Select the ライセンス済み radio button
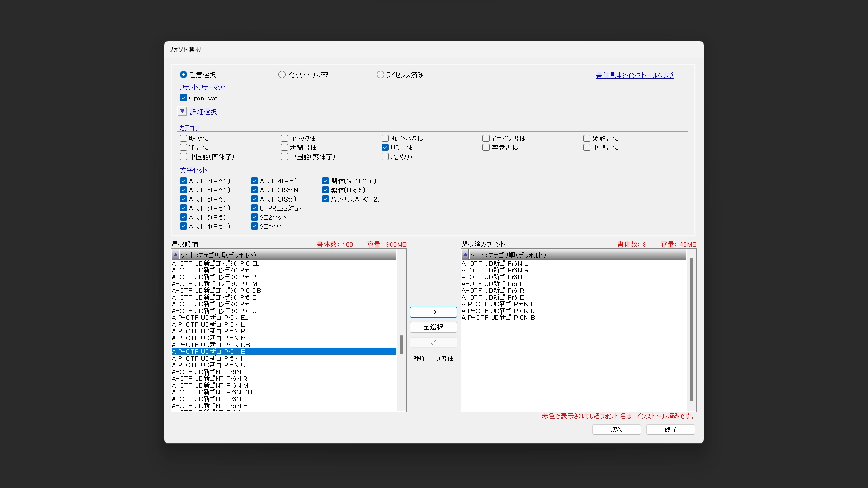Image resolution: width=868 pixels, height=488 pixels. (x=381, y=75)
